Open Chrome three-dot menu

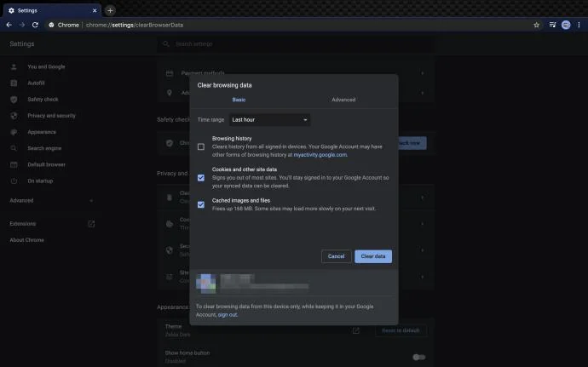[579, 25]
